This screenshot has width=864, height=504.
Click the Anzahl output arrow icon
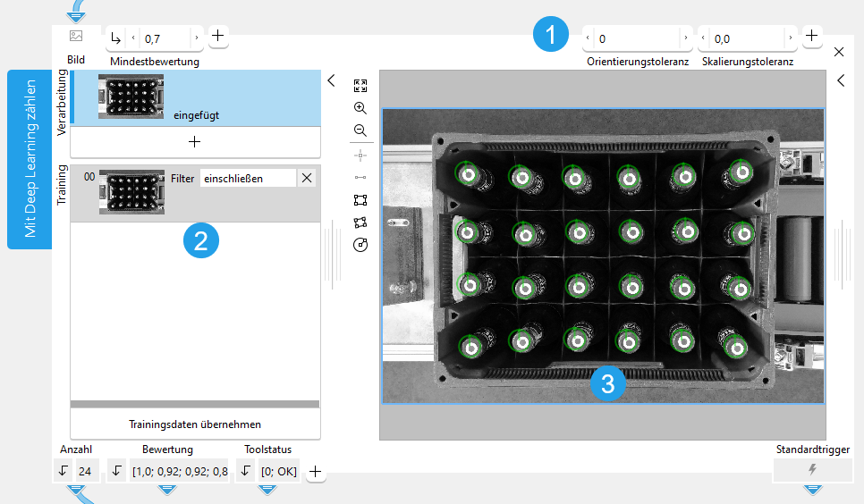click(62, 471)
